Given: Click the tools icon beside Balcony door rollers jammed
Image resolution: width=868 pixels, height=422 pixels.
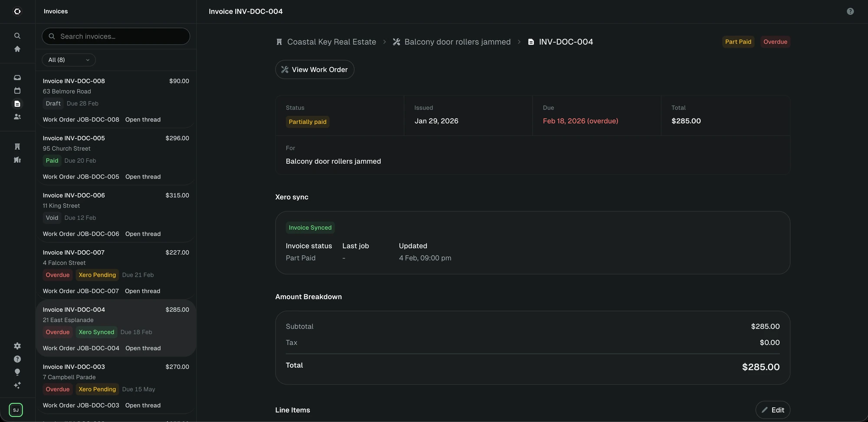Looking at the screenshot, I should pyautogui.click(x=396, y=42).
